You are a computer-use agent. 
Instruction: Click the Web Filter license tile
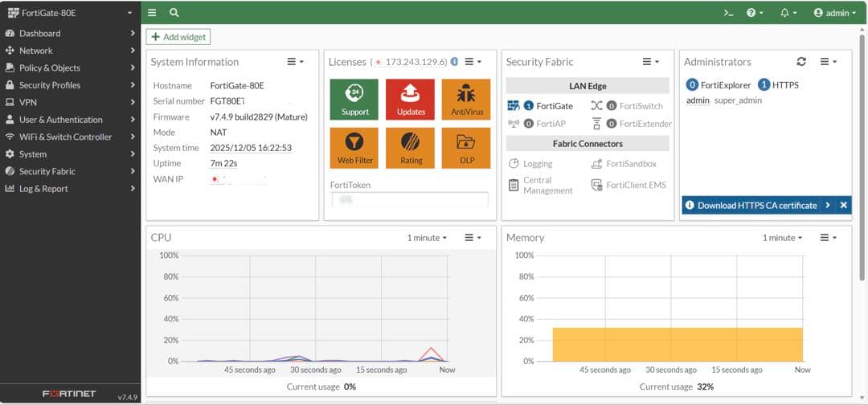(x=354, y=149)
